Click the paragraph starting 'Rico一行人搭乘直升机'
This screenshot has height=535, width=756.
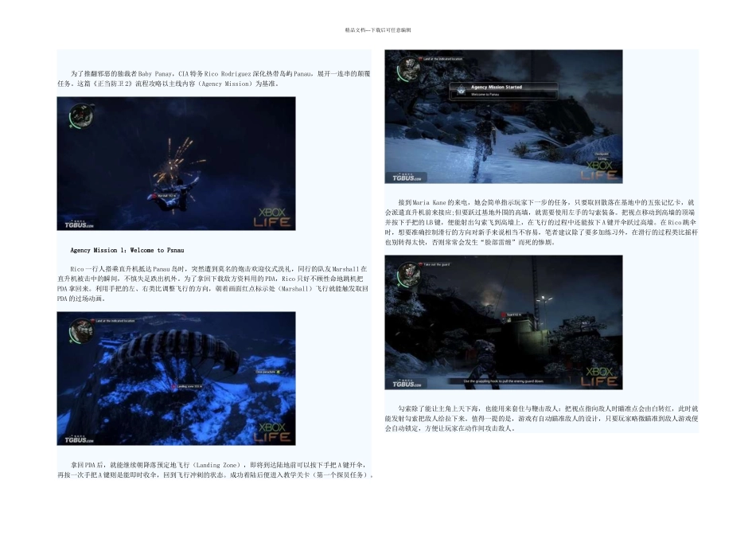click(x=212, y=283)
